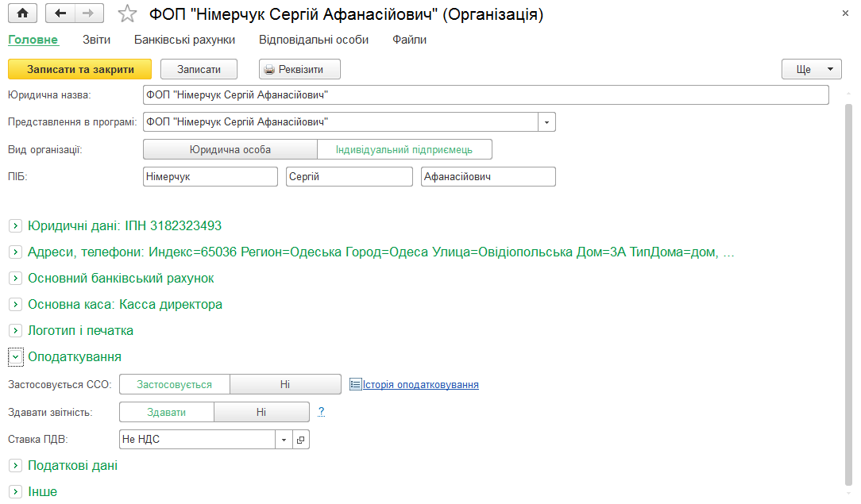The height and width of the screenshot is (504, 861).
Task: Select Юридична особа organization type
Action: (230, 150)
